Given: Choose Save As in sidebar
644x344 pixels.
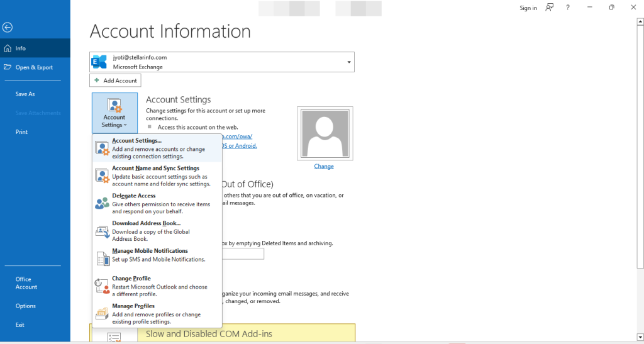Looking at the screenshot, I should [x=25, y=94].
